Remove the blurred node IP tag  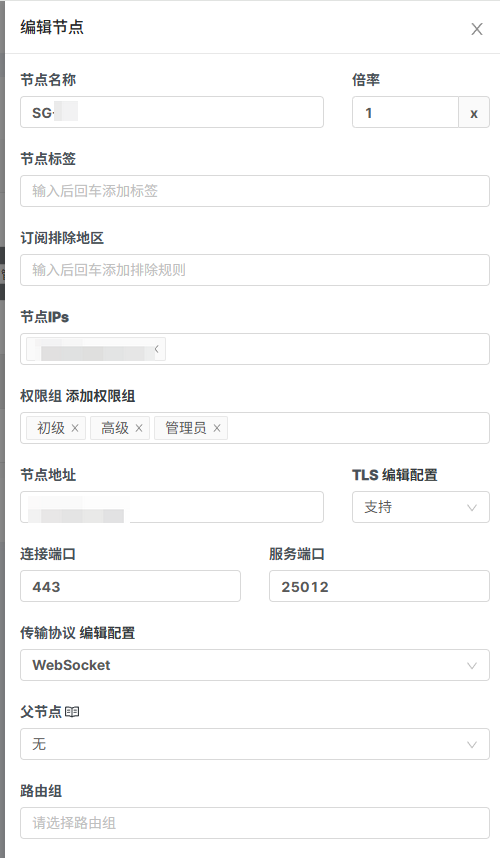pos(157,349)
